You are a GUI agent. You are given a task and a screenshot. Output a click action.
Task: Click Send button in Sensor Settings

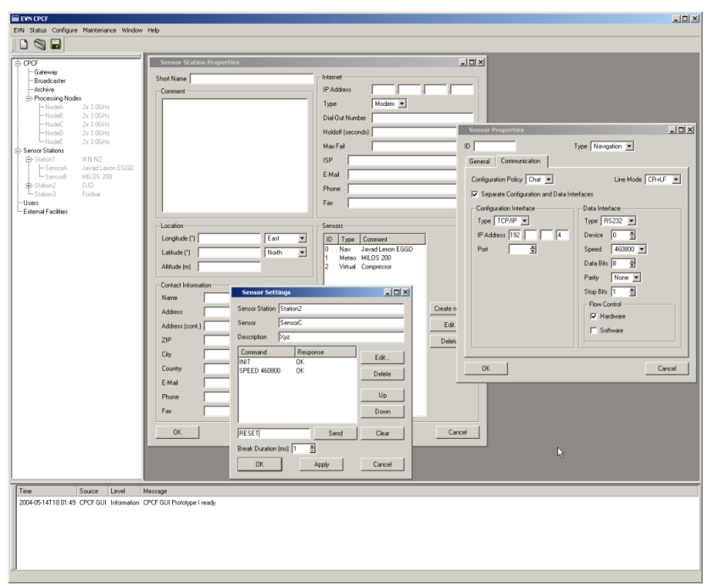tap(336, 433)
